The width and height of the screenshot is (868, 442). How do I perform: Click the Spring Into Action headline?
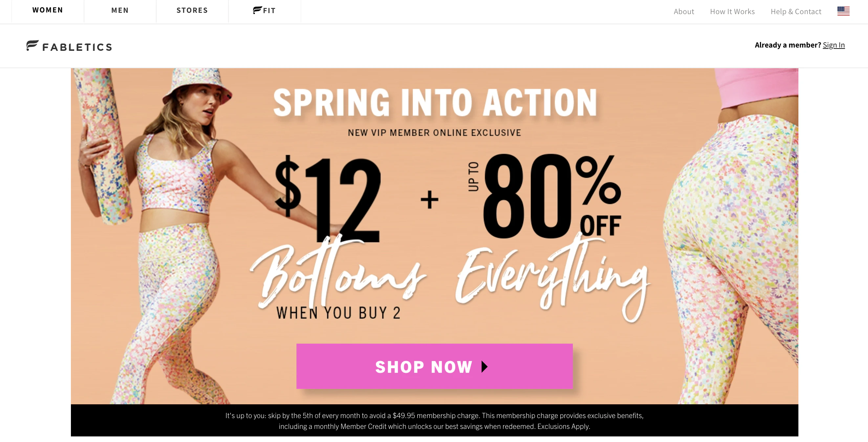(x=435, y=102)
